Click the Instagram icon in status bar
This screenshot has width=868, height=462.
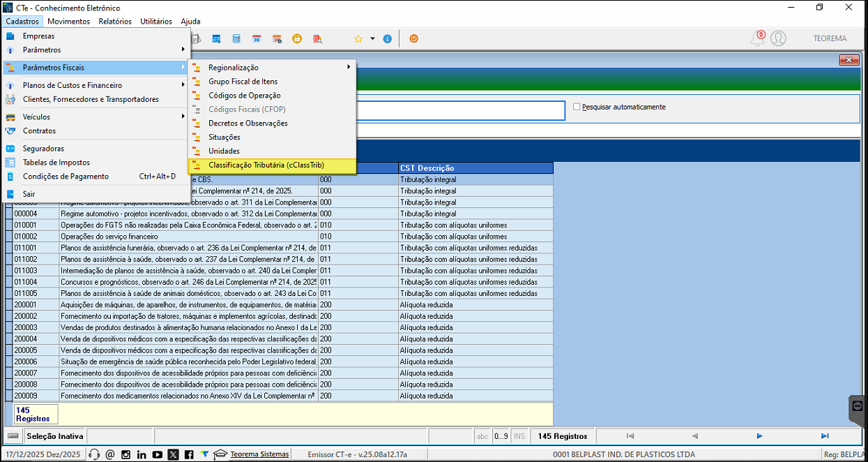pos(126,455)
